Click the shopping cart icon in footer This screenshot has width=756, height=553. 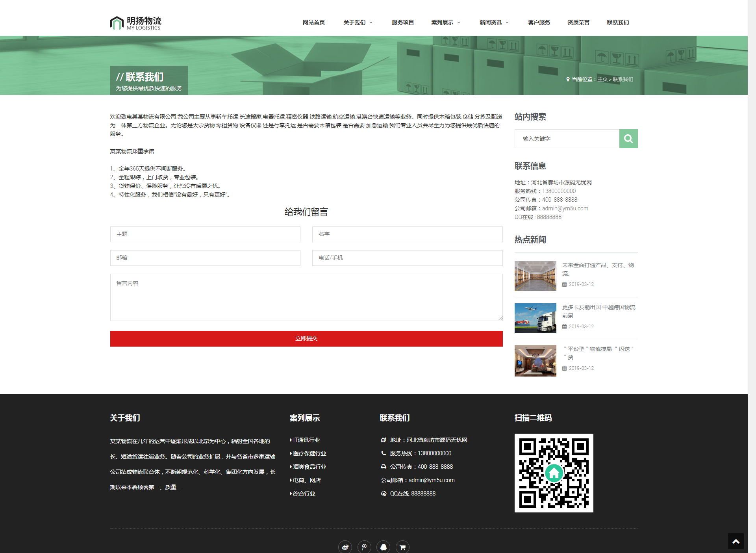coord(402,547)
